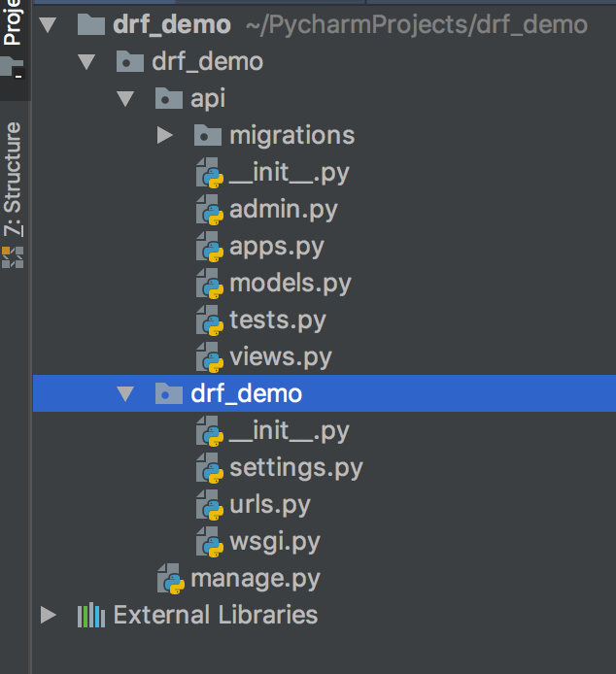Click the Python icon of api's __init__.py
The image size is (616, 674).
(210, 173)
